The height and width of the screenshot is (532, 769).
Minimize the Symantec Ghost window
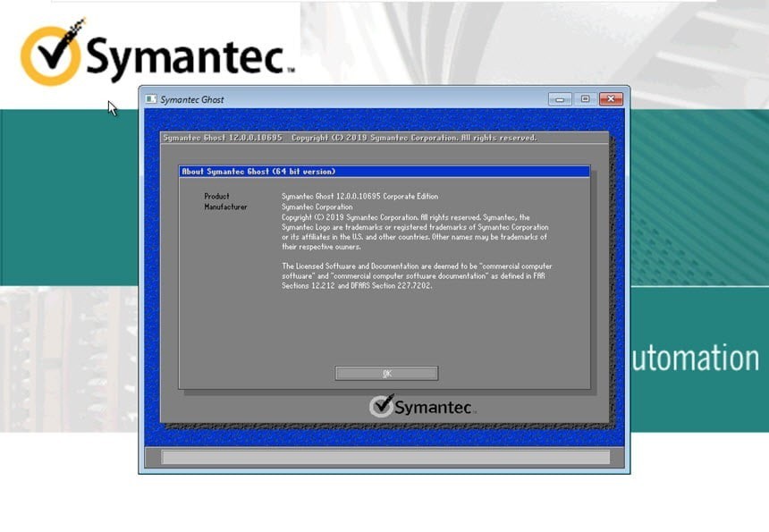[559, 99]
